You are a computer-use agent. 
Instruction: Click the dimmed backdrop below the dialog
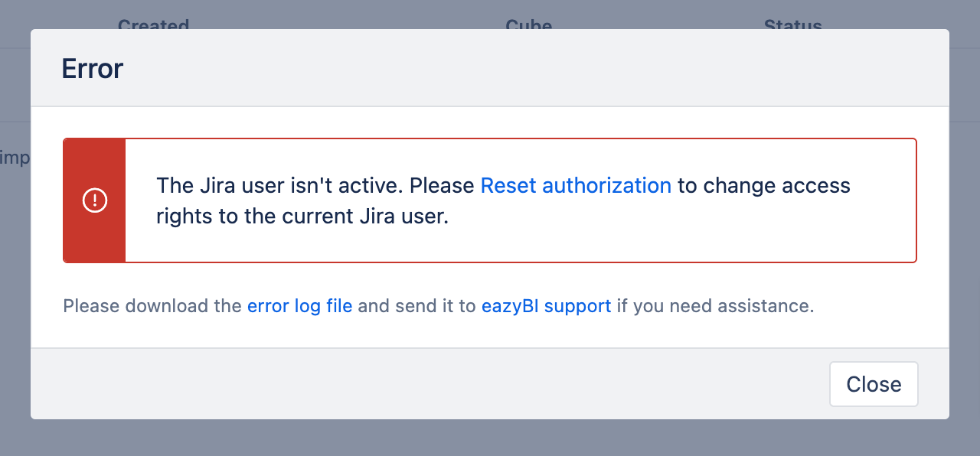pyautogui.click(x=490, y=438)
